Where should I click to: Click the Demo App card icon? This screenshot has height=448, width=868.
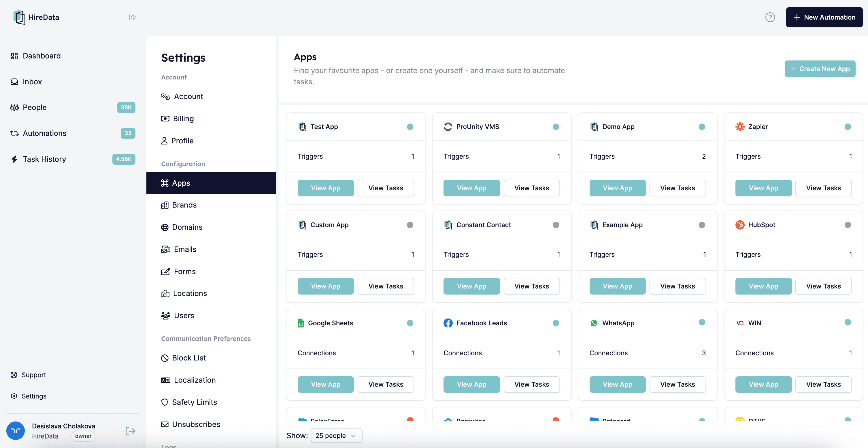click(x=594, y=127)
